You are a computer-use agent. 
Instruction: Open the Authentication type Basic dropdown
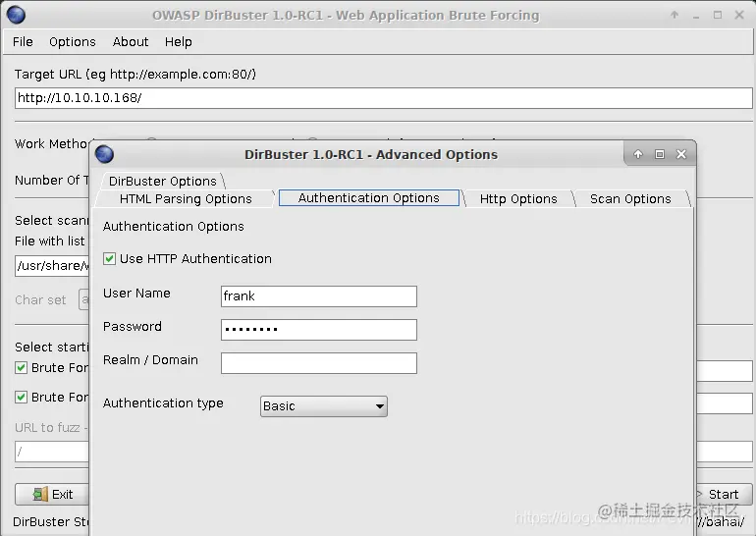pos(324,406)
